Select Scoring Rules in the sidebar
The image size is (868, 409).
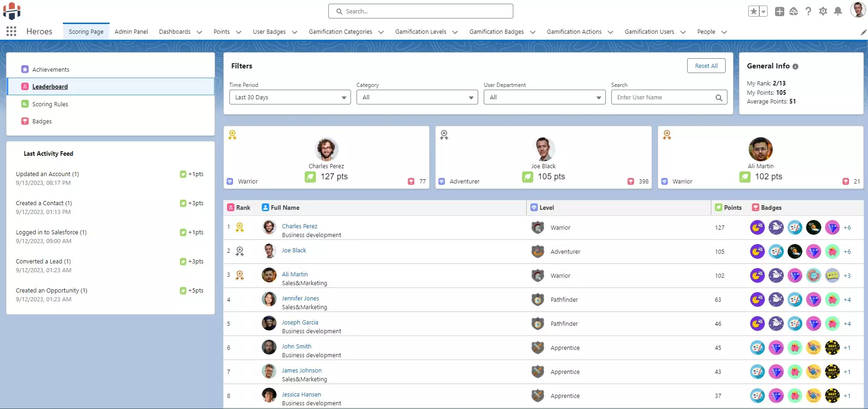(50, 104)
